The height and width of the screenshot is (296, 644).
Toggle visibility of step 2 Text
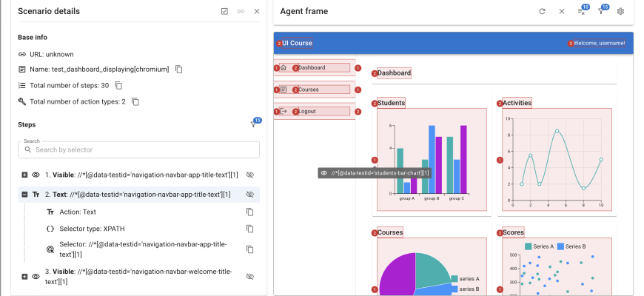point(249,195)
